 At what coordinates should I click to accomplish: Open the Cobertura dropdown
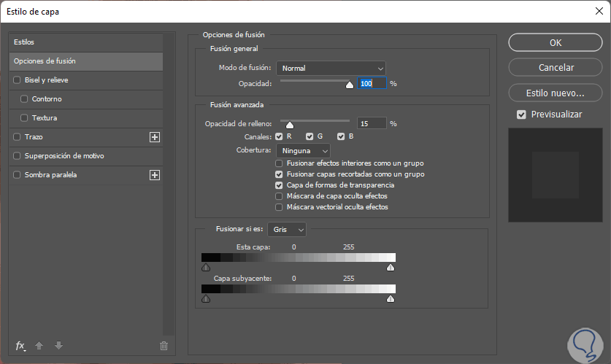[x=303, y=151]
